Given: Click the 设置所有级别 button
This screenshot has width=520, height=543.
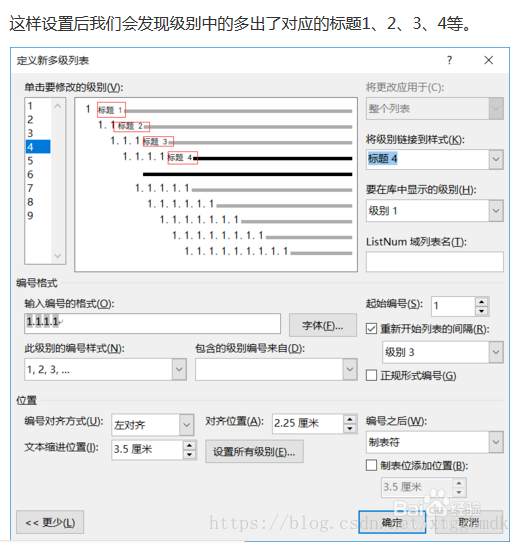Looking at the screenshot, I should 254,452.
